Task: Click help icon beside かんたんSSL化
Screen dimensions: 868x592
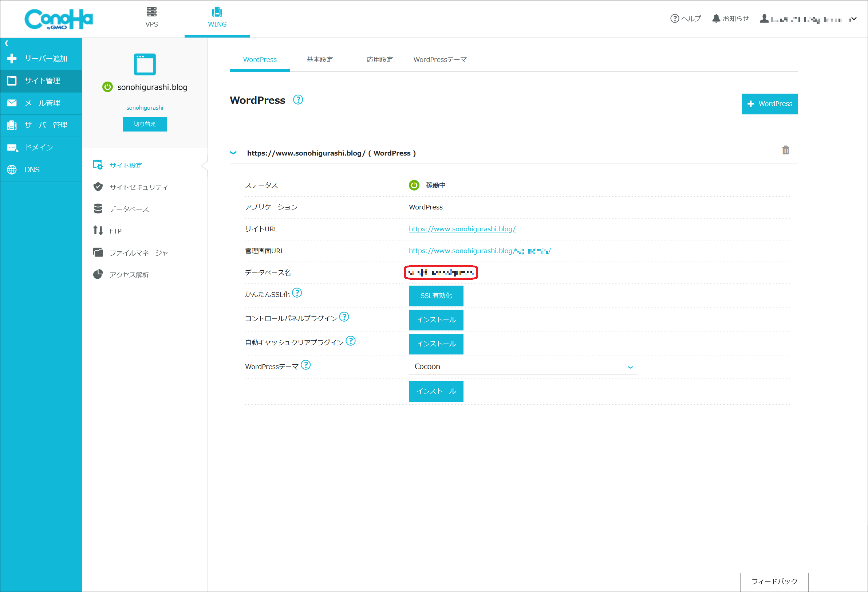Action: click(296, 293)
